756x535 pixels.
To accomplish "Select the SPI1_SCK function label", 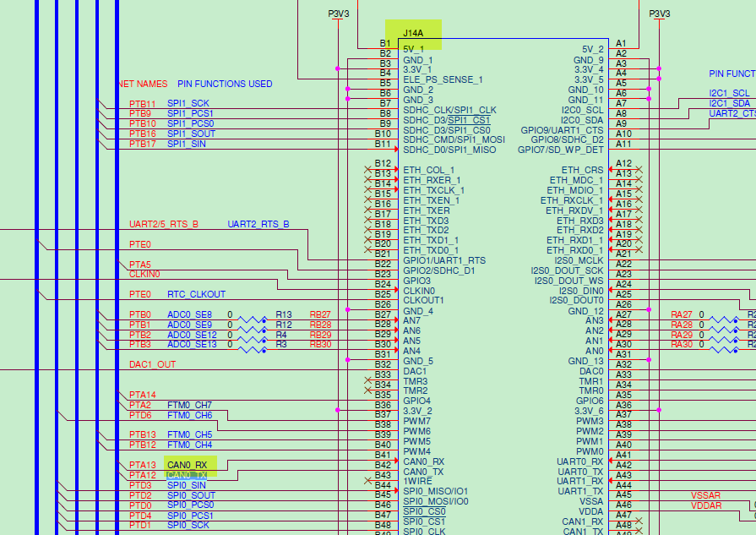I will 188,104.
